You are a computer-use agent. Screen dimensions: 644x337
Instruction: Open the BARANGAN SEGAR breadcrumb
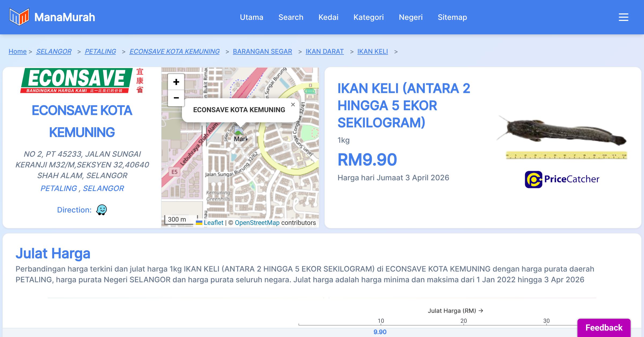coord(262,51)
